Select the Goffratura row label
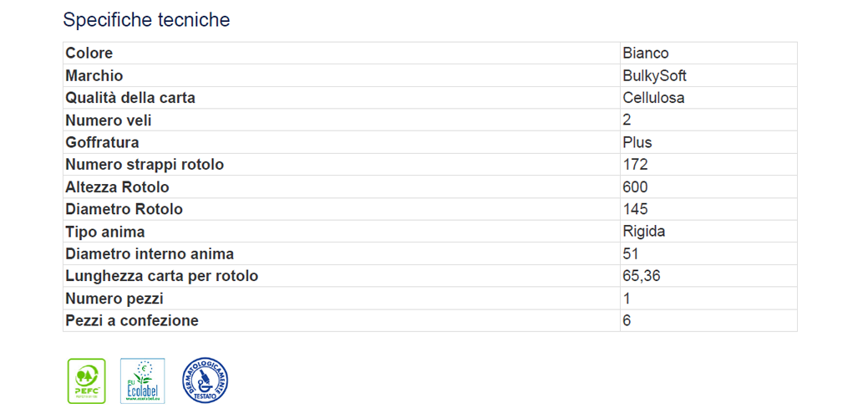 coord(102,142)
